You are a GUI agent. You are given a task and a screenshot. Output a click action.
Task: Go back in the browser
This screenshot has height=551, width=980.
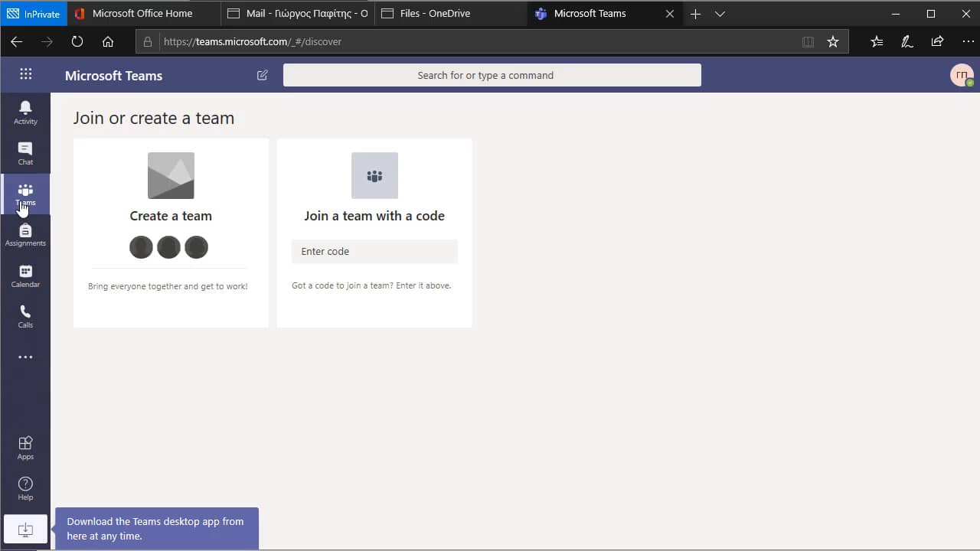pos(16,41)
